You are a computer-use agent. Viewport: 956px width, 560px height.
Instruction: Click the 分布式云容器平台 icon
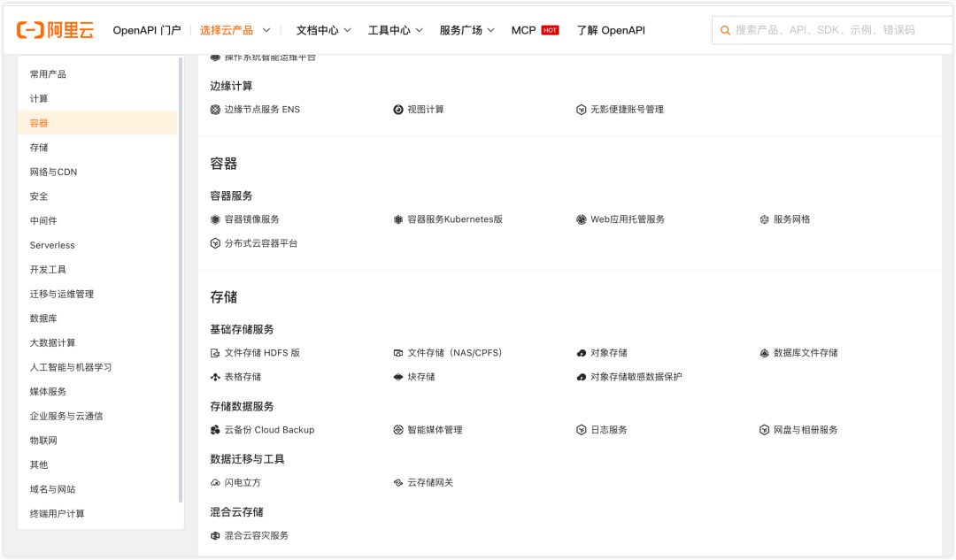[215, 243]
